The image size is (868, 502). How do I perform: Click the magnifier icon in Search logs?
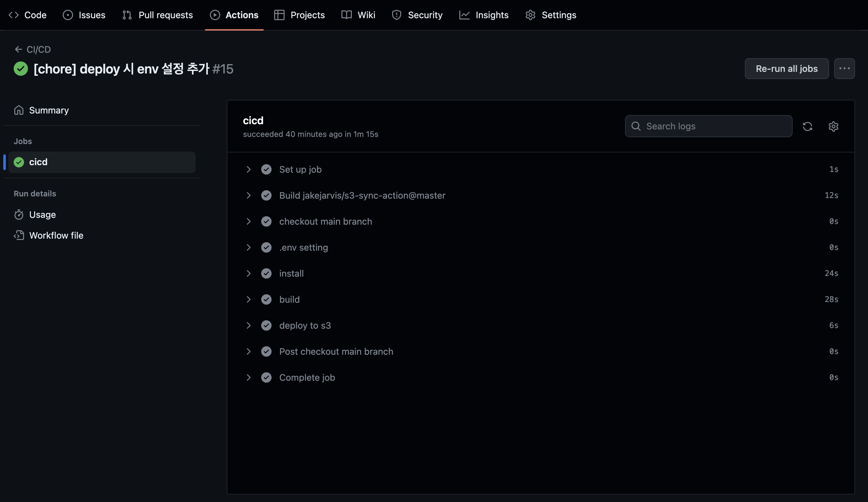[x=636, y=126]
